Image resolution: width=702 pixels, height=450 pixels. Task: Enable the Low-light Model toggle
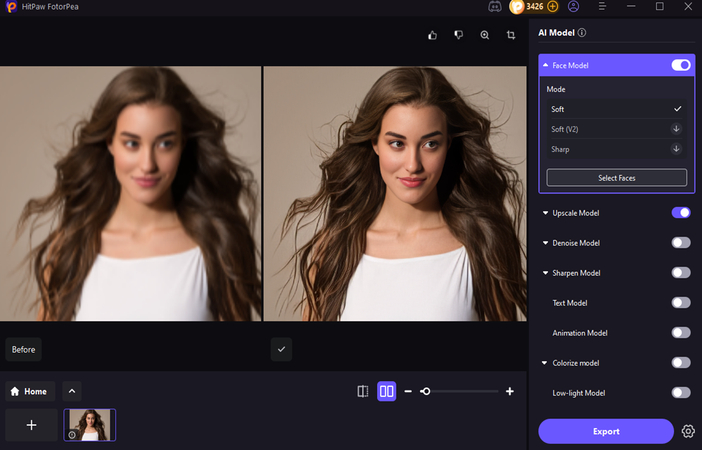click(681, 393)
